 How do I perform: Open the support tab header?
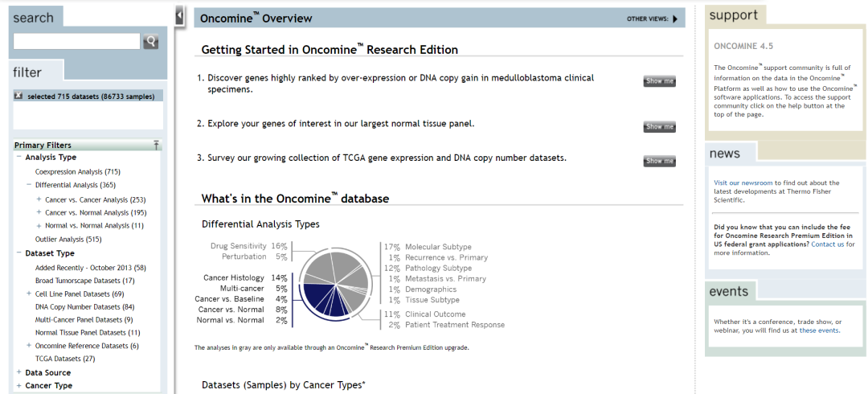735,15
